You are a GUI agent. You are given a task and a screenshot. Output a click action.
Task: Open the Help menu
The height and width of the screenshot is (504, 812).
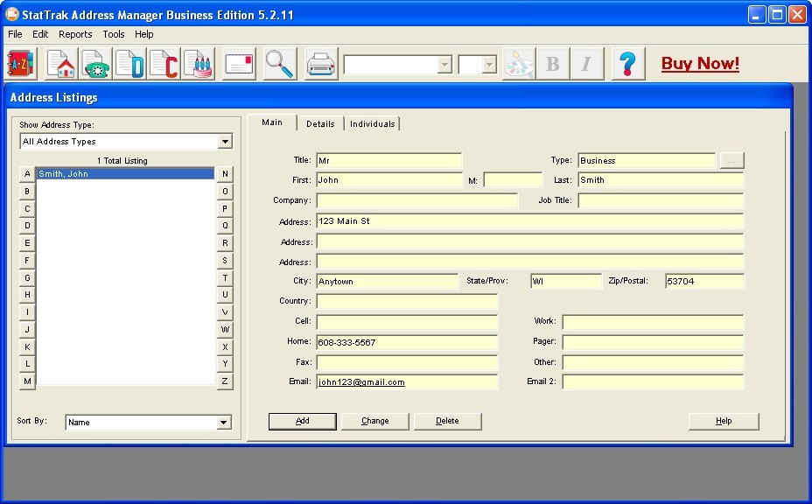tap(144, 34)
